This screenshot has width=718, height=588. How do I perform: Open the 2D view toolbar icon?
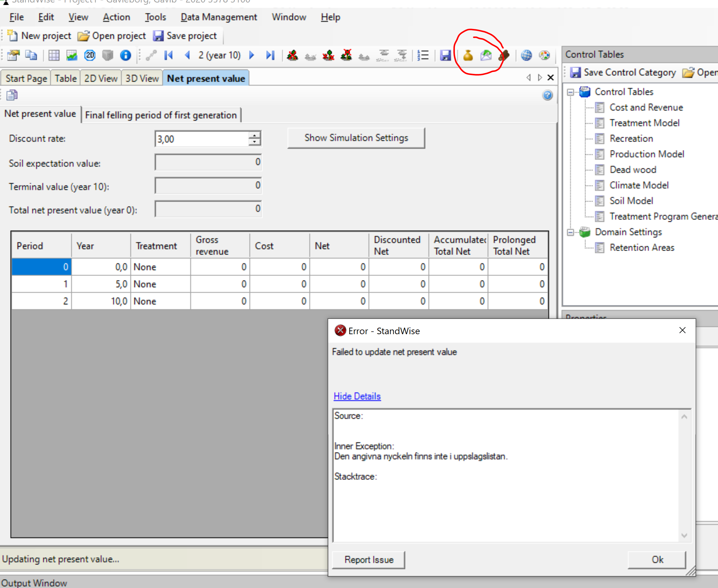click(x=90, y=55)
